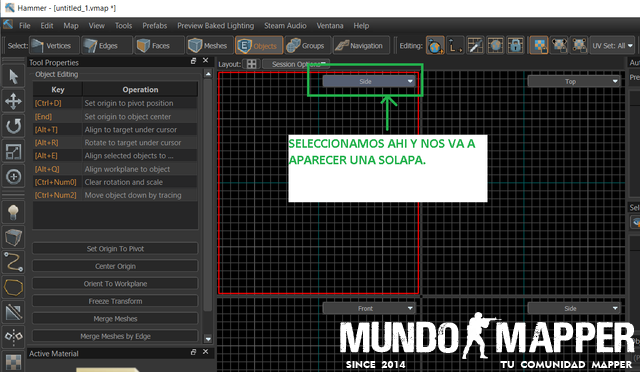The image size is (640, 372).
Task: Open the Side view dropdown in top-left viewport
Action: 369,81
